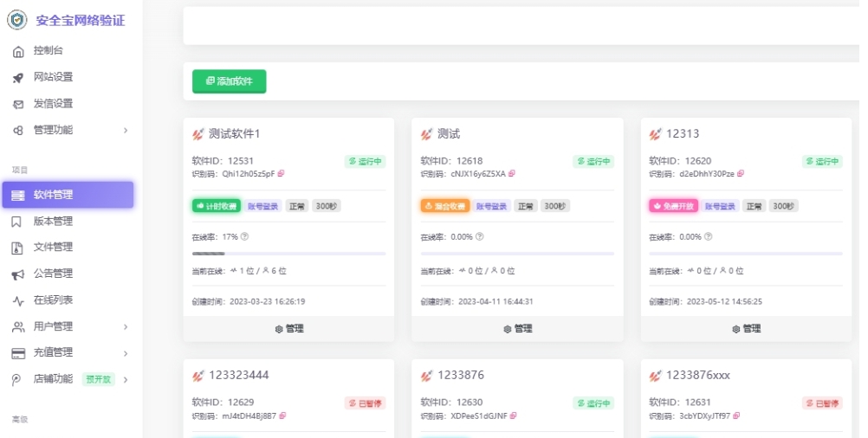
Task: Click 已暂停 status badge for software 12631
Action: point(822,403)
